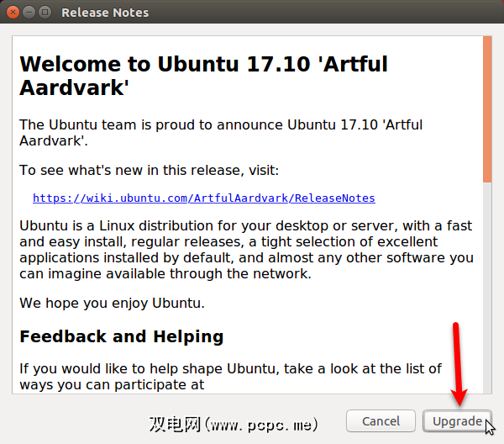Click the empty area left of the watermark
This screenshot has height=444, width=504.
(x=76, y=420)
